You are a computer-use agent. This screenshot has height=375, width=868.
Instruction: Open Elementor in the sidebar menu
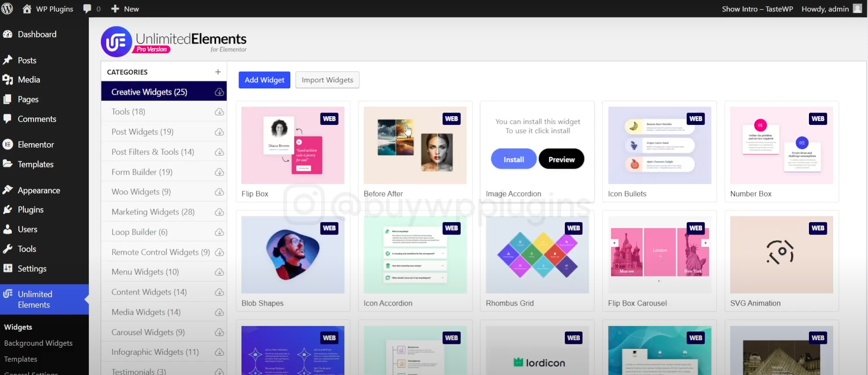click(x=36, y=145)
